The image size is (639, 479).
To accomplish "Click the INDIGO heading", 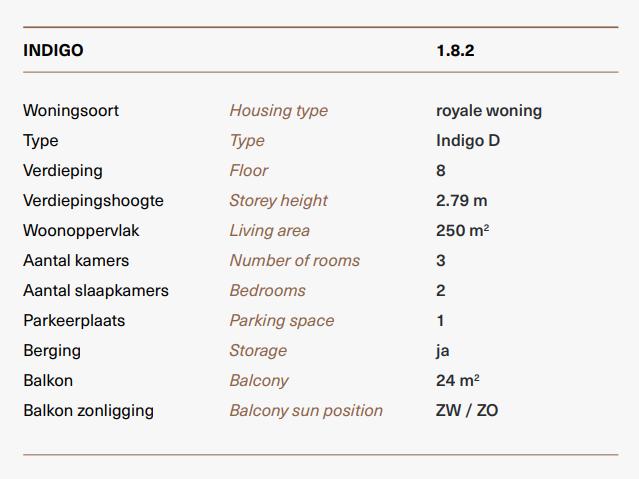I will (53, 51).
